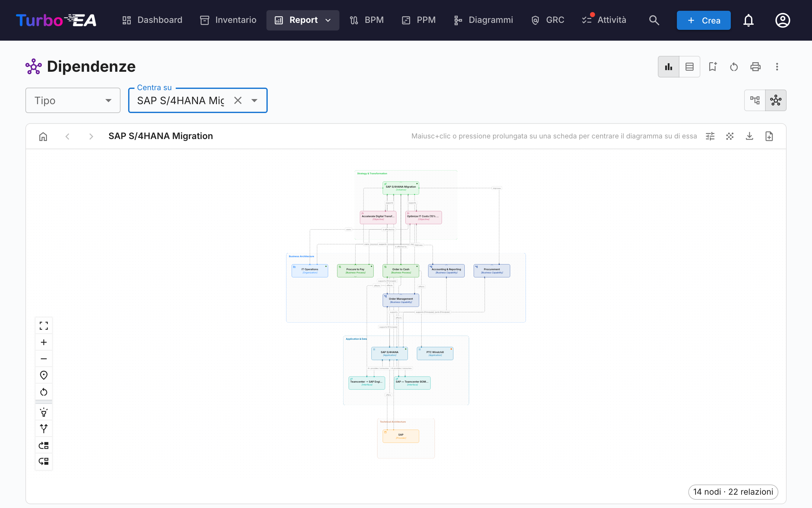Click the PTC Windchill application node
Image resolution: width=812 pixels, height=508 pixels.
coord(435,353)
